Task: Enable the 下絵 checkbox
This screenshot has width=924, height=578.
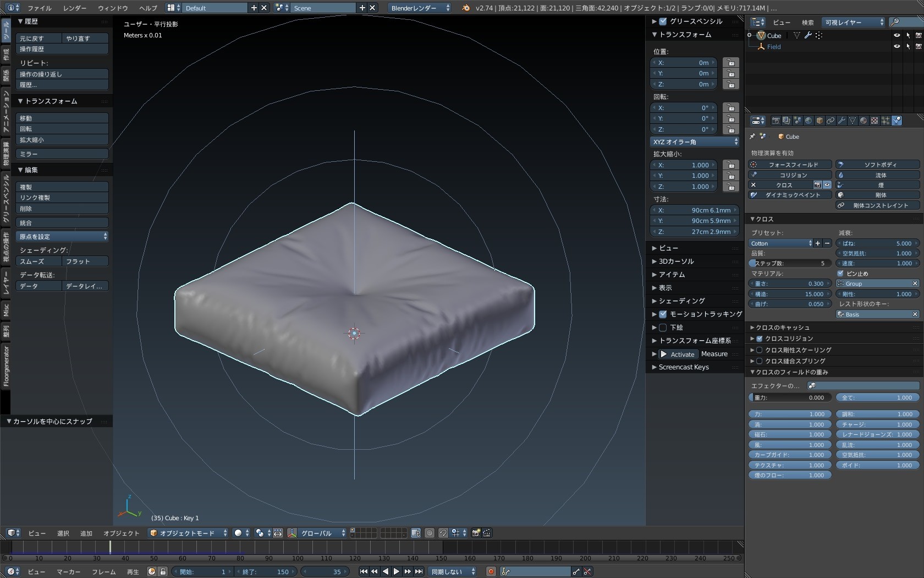Action: pos(663,328)
